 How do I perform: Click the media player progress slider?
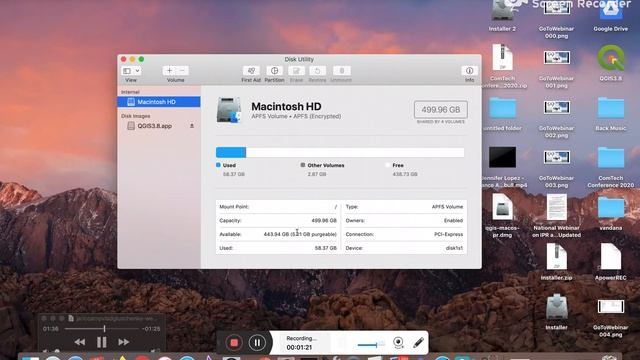tap(102, 329)
